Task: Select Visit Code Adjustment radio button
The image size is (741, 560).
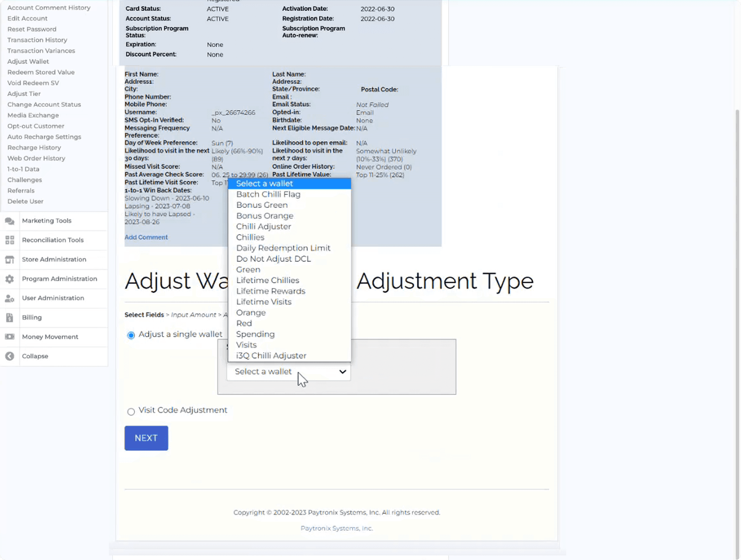Action: tap(131, 412)
